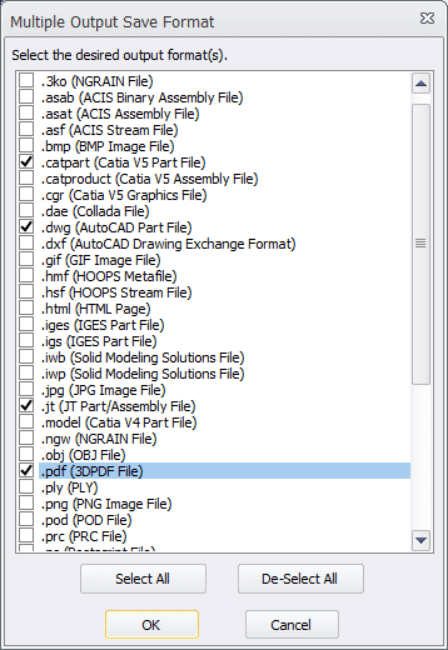Click the De-Select All button
This screenshot has width=448, height=650.
tap(300, 579)
